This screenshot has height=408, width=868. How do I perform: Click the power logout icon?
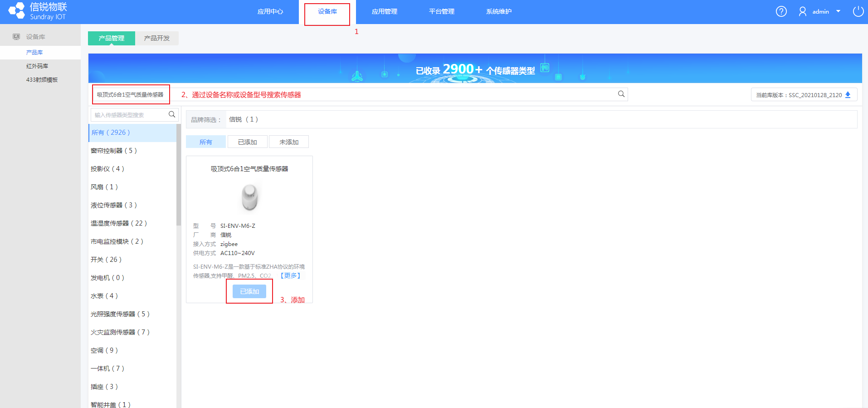[858, 11]
